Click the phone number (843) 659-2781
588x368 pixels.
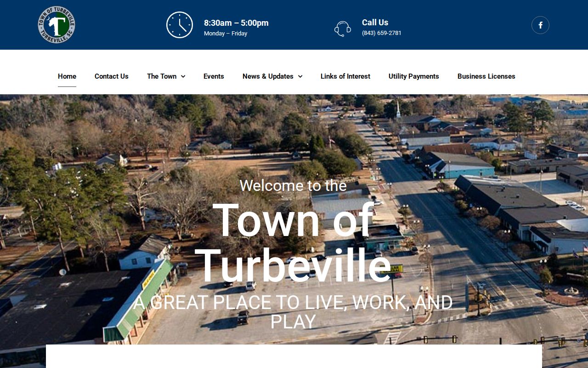pos(382,33)
